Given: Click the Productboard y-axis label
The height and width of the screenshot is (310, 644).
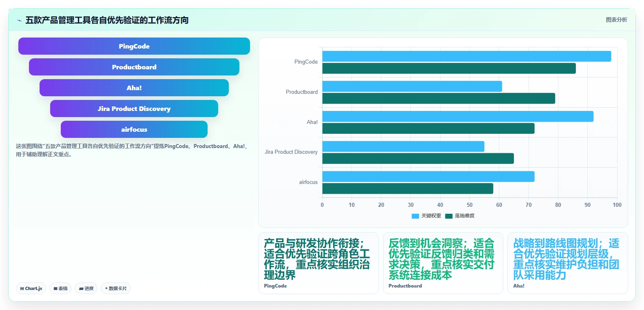Looking at the screenshot, I should pyautogui.click(x=301, y=92).
